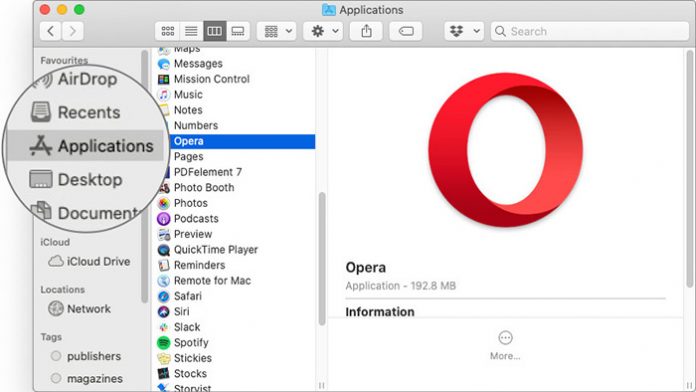Click the publishers tag circle icon

click(x=56, y=356)
